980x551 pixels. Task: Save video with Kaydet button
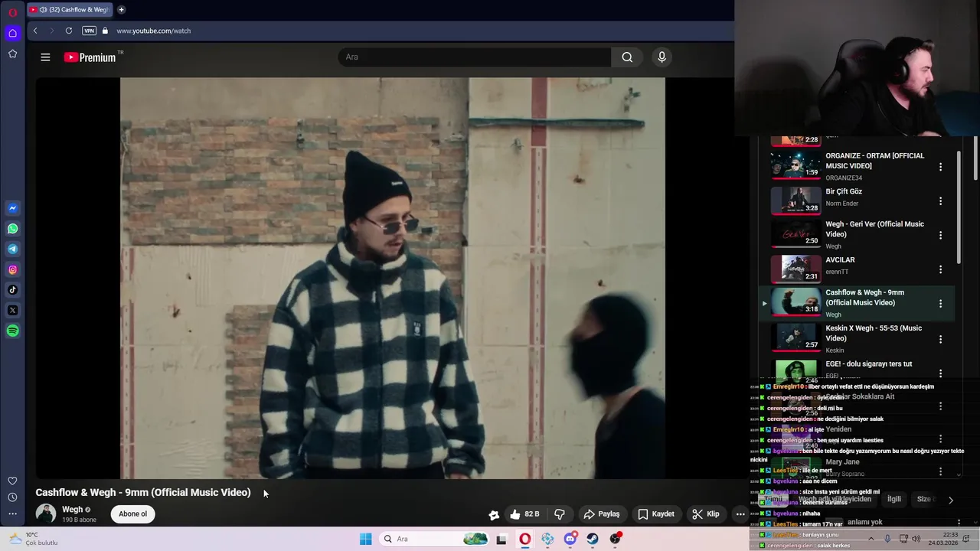click(656, 514)
